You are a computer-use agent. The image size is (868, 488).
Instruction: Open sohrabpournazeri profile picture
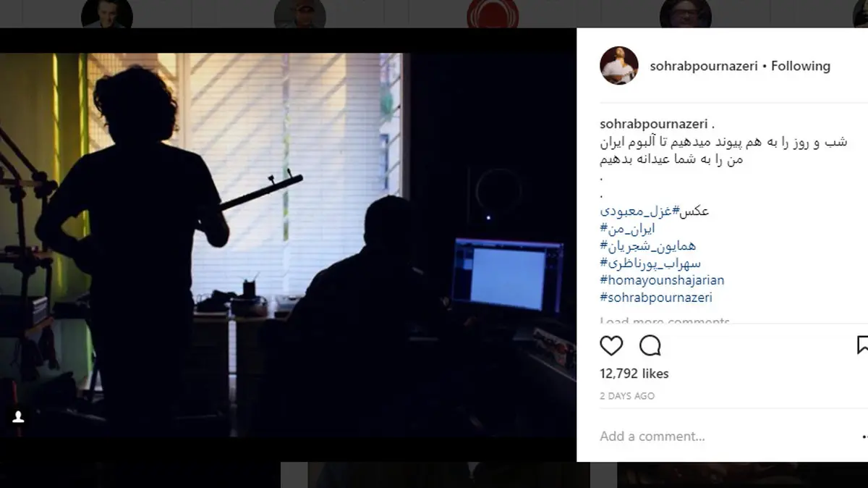pyautogui.click(x=619, y=66)
